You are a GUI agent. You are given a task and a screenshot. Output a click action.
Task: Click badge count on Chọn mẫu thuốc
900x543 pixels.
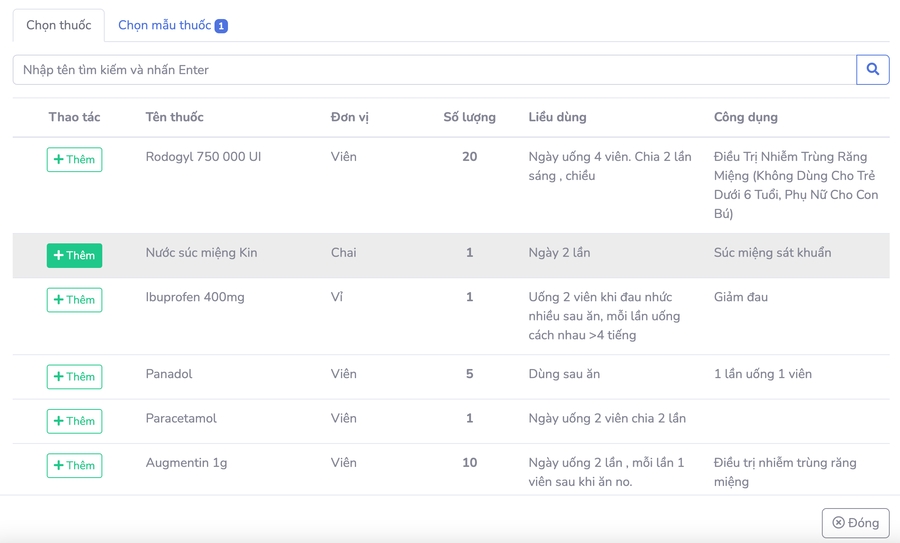pyautogui.click(x=221, y=26)
